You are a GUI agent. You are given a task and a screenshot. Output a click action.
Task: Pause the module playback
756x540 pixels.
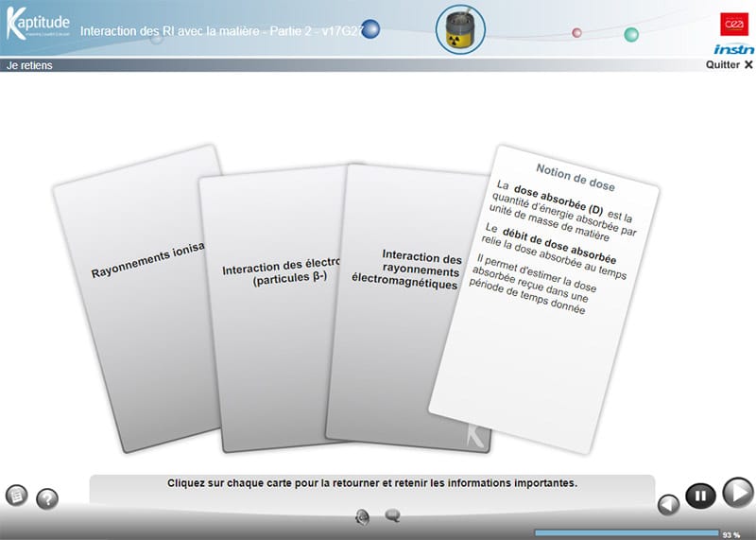[x=700, y=495]
